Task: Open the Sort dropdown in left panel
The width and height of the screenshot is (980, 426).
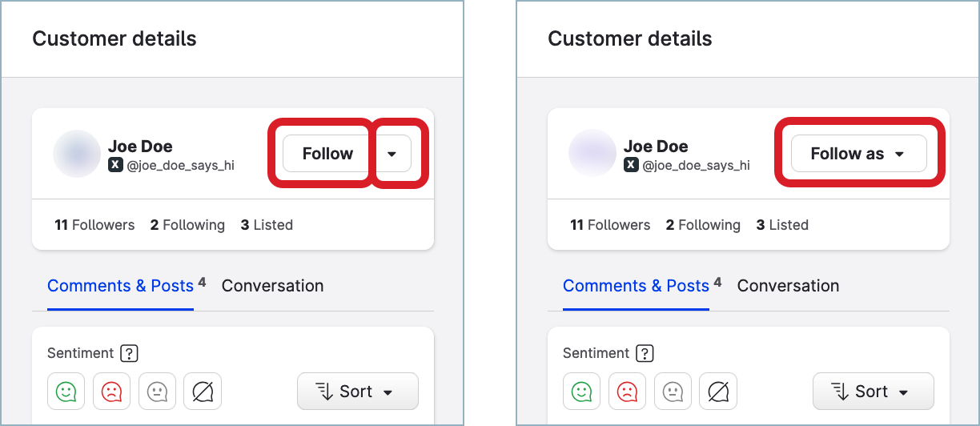Action: [x=357, y=392]
